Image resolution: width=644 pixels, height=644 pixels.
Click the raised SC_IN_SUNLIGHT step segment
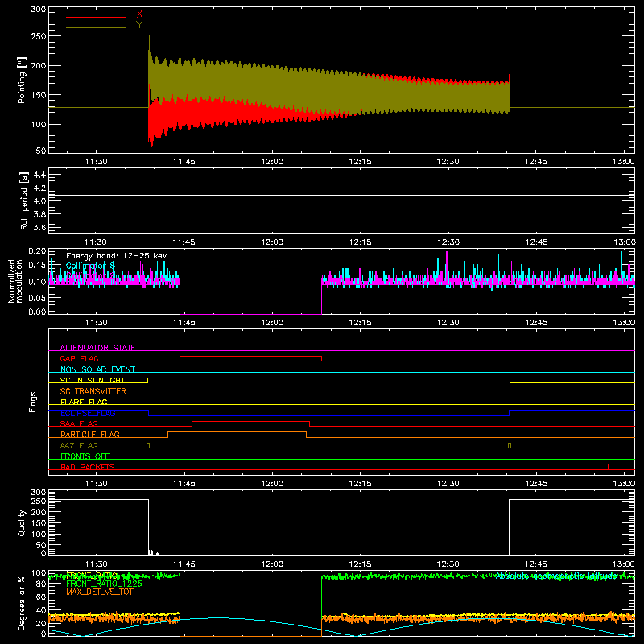(328, 378)
